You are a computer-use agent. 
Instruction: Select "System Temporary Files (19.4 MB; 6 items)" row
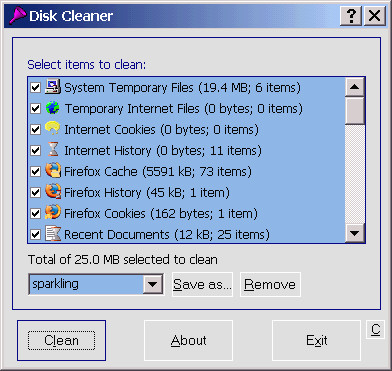click(186, 88)
